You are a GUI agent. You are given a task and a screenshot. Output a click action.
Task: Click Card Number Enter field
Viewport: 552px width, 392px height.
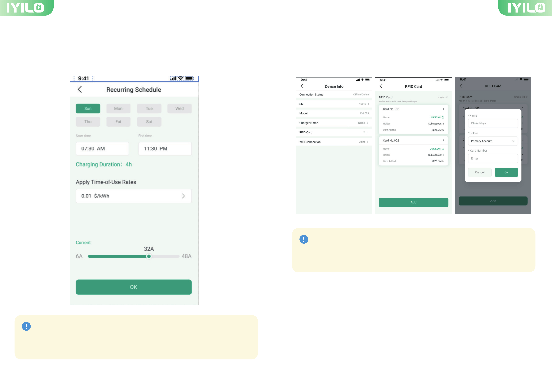[x=493, y=158]
